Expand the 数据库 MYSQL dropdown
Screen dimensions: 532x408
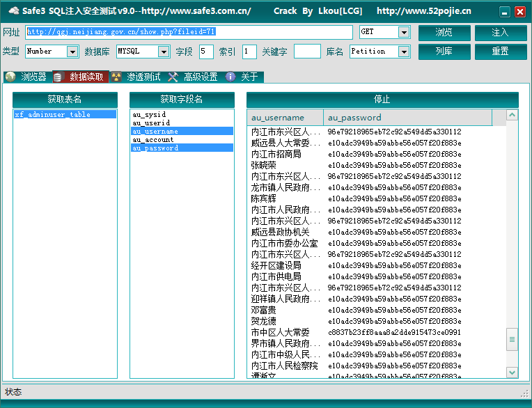(x=164, y=52)
